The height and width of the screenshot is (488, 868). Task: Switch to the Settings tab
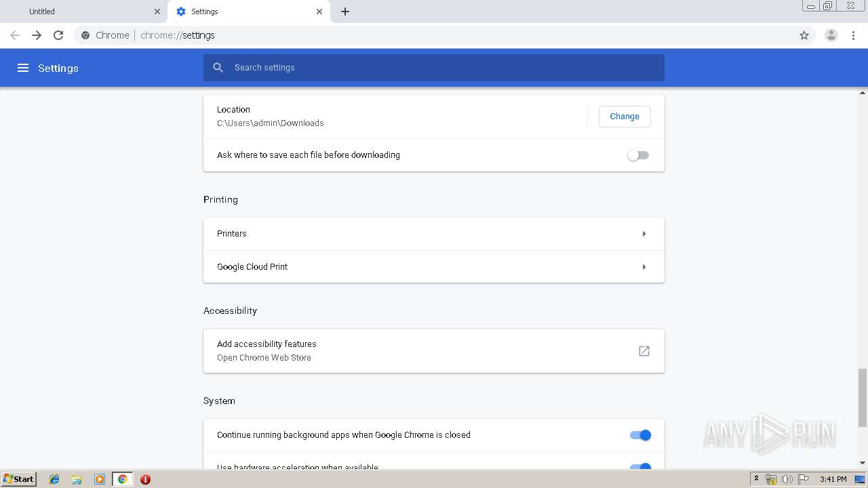(x=248, y=12)
